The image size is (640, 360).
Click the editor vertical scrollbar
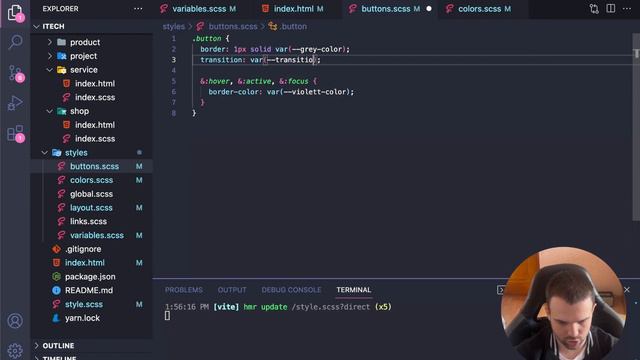click(636, 127)
